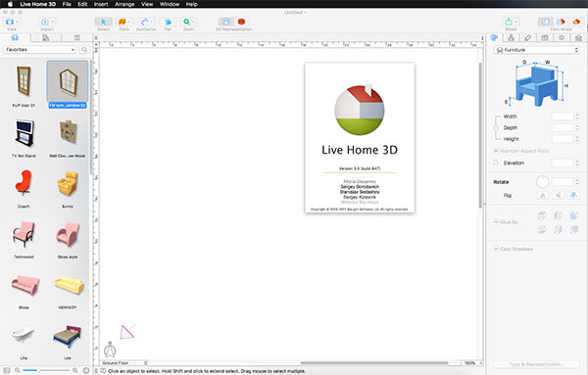Open the Arrange menu

coord(124,4)
